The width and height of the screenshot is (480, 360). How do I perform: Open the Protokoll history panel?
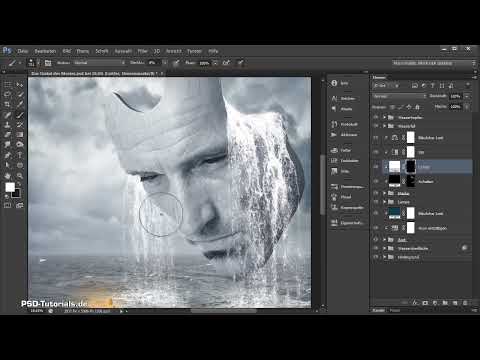click(x=345, y=124)
